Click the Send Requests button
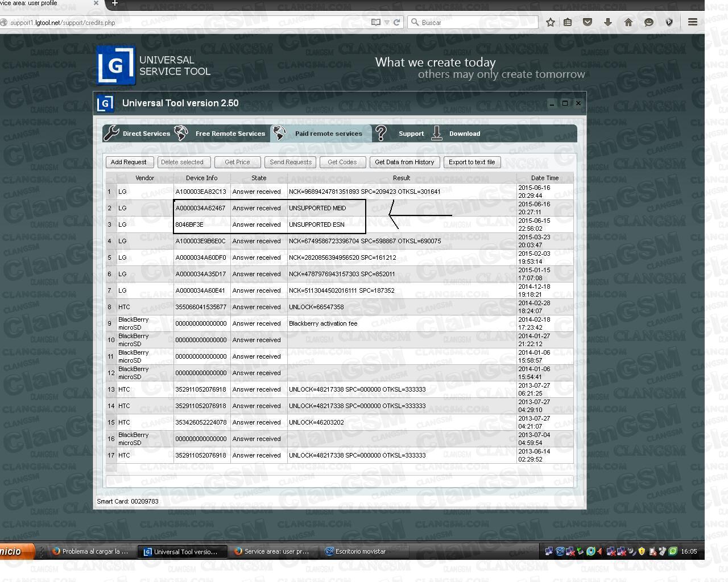This screenshot has width=728, height=582. (291, 162)
